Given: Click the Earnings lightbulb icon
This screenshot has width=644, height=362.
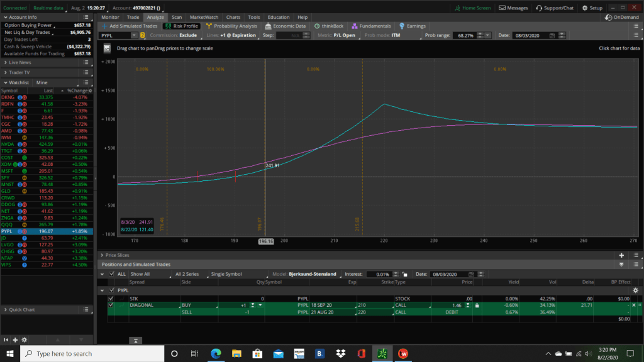Looking at the screenshot, I should point(402,26).
